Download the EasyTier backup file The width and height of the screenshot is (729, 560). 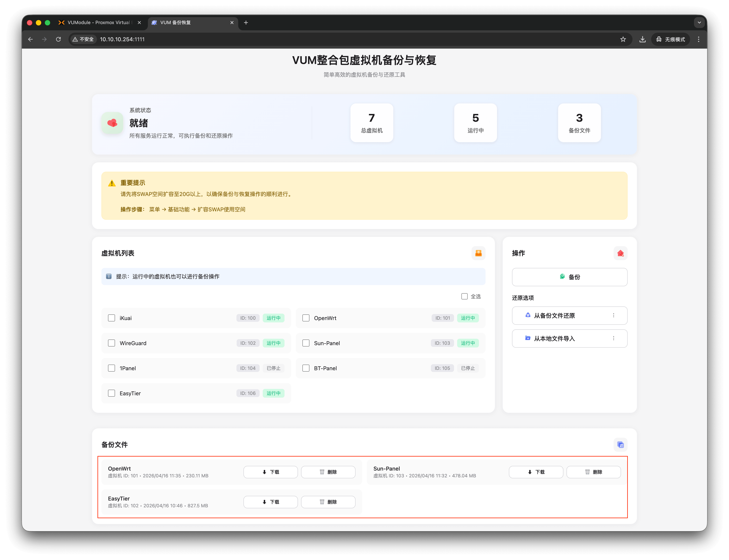[270, 502]
